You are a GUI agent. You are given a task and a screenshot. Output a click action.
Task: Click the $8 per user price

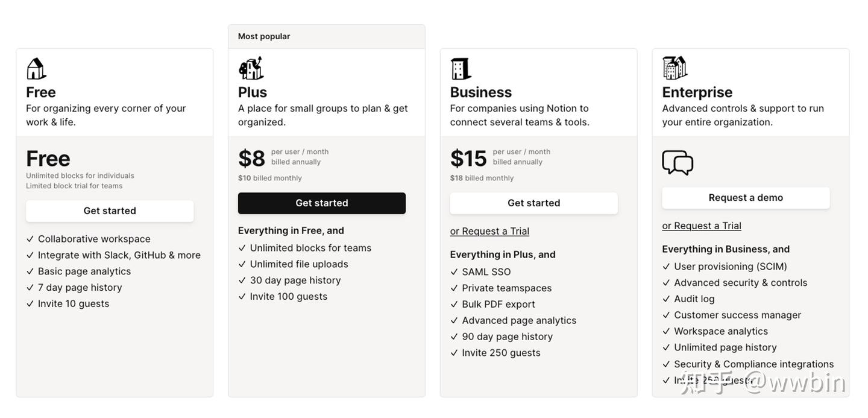252,159
